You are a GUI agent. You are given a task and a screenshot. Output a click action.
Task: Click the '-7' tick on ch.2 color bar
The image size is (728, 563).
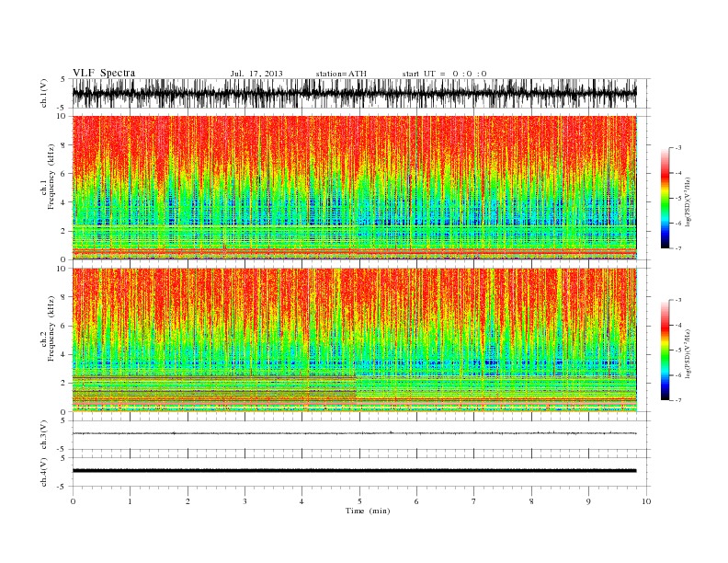point(678,400)
